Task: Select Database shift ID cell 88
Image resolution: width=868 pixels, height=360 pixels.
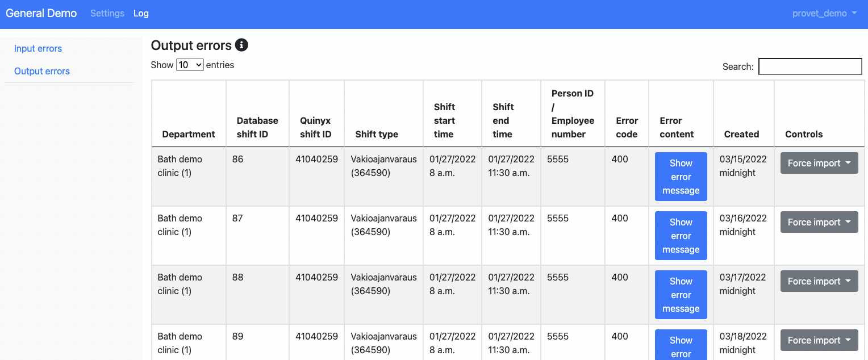Action: 257,295
